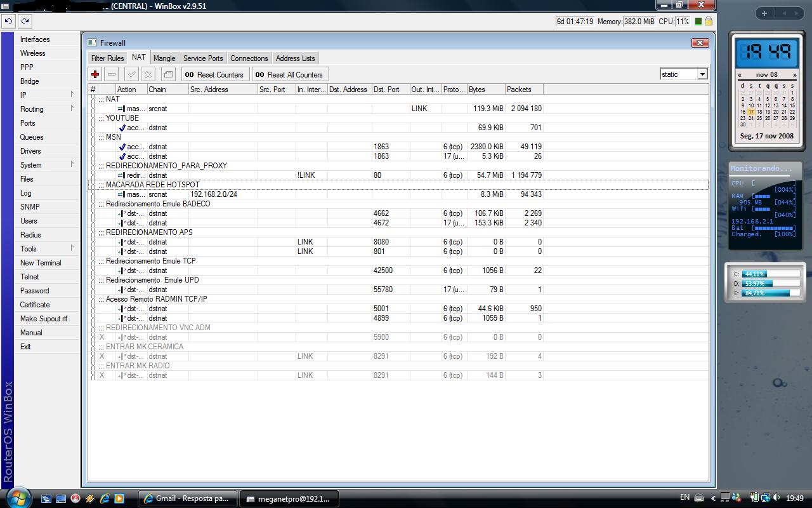Launch Internet Explorer from quick launch
The image size is (812, 508).
pos(105,498)
